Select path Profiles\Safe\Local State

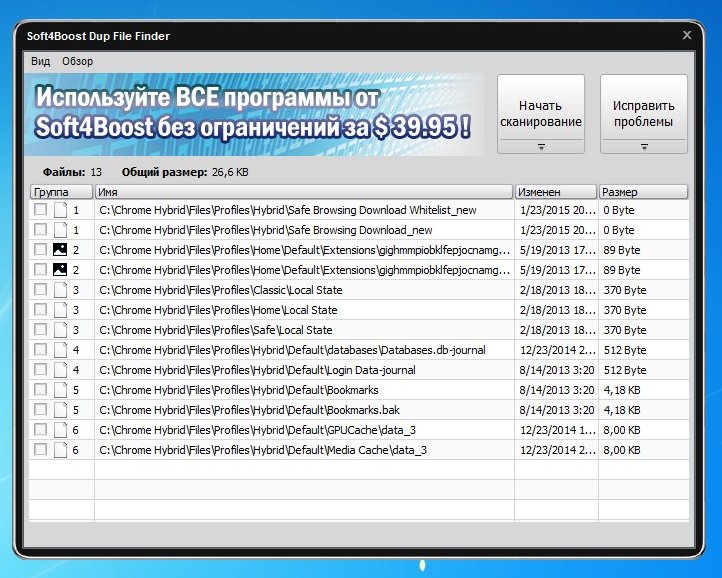click(215, 330)
